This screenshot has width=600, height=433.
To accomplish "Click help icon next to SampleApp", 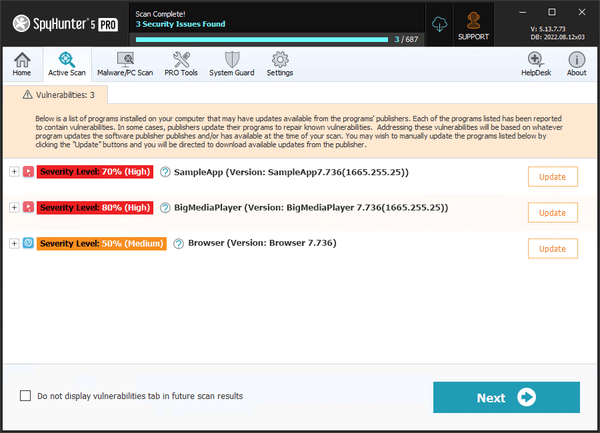I will tap(165, 172).
